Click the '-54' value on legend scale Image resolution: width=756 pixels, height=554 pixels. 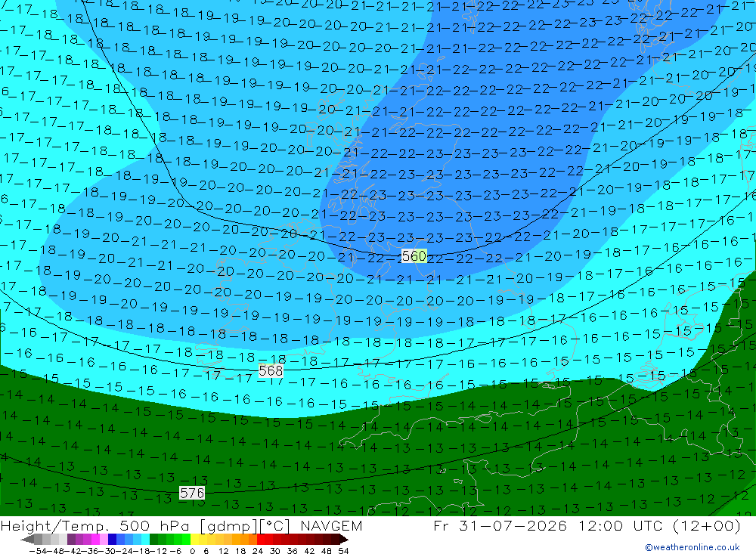(38, 551)
